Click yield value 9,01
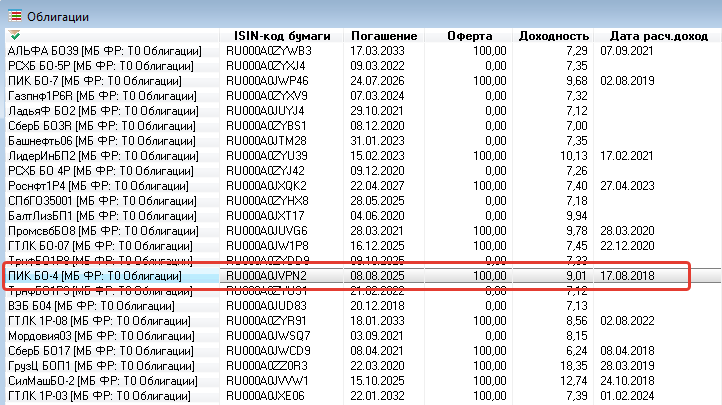The width and height of the screenshot is (722, 405). [576, 276]
